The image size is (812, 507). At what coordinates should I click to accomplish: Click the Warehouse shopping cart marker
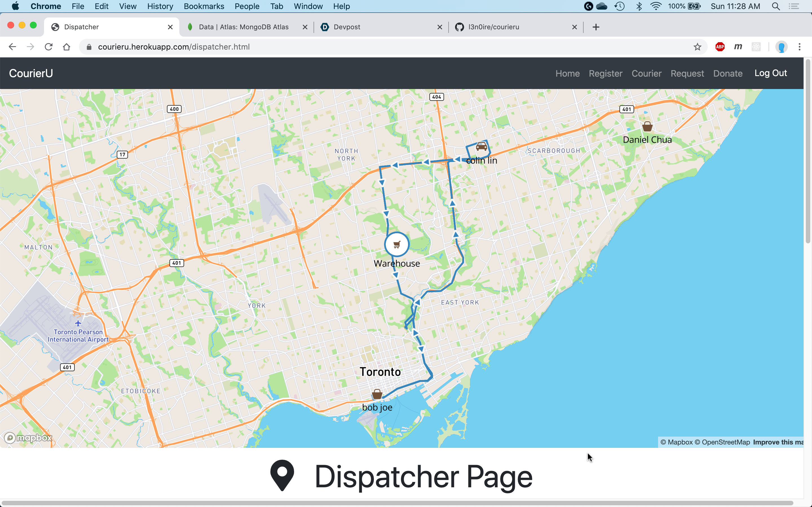tap(397, 244)
